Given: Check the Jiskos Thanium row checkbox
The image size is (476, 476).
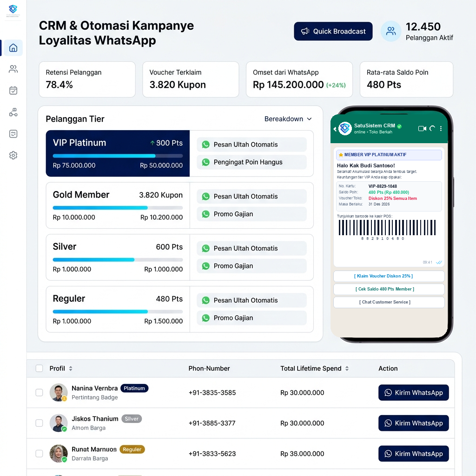Looking at the screenshot, I should point(39,423).
